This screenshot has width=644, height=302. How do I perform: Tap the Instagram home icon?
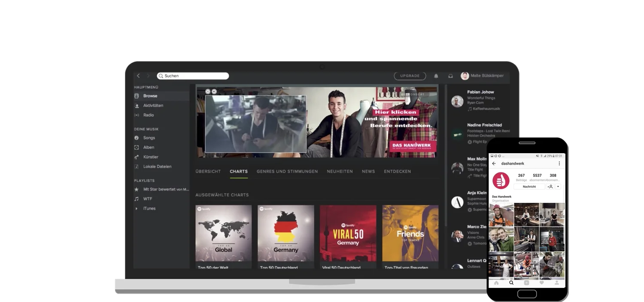[496, 283]
